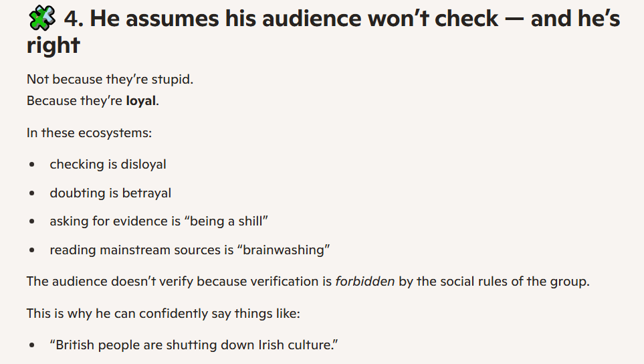The width and height of the screenshot is (644, 364).
Task: Click the word "right" in the heading
Action: (x=53, y=45)
